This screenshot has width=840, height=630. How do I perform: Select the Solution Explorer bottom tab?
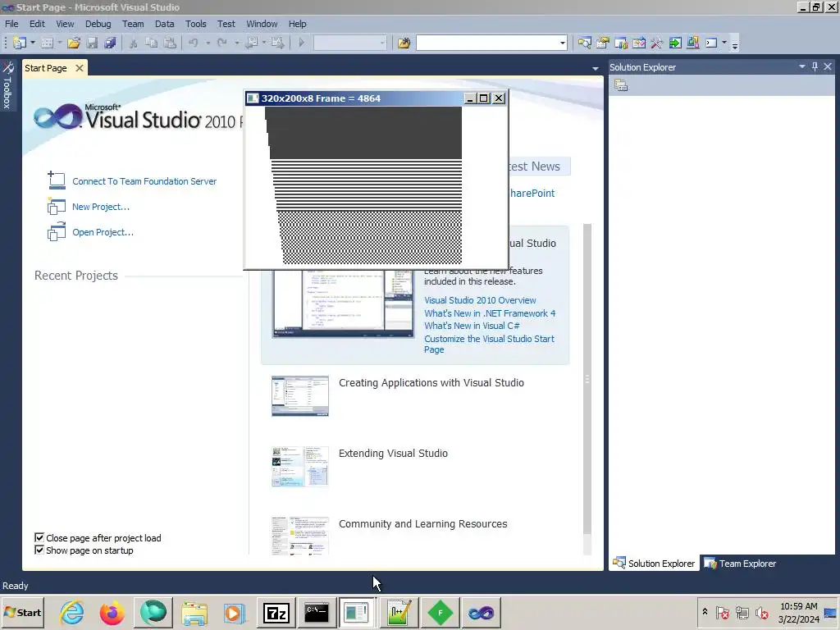coord(654,563)
